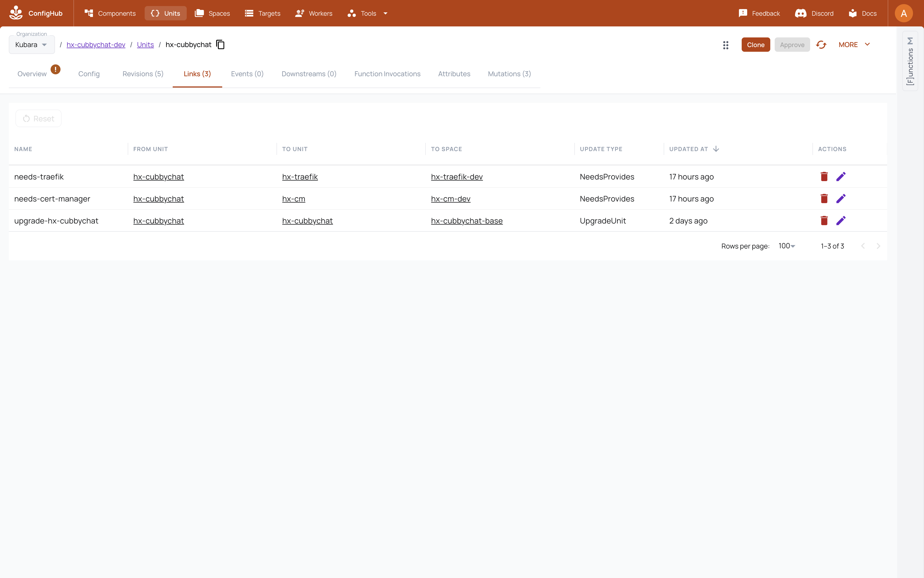Delete the needs-cert-manager link
The image size is (924, 578).
(x=824, y=198)
